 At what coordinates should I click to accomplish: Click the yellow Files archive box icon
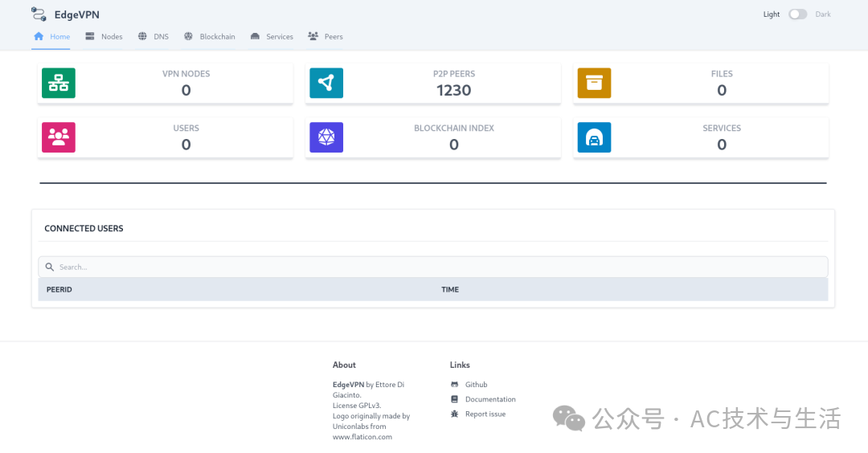594,83
